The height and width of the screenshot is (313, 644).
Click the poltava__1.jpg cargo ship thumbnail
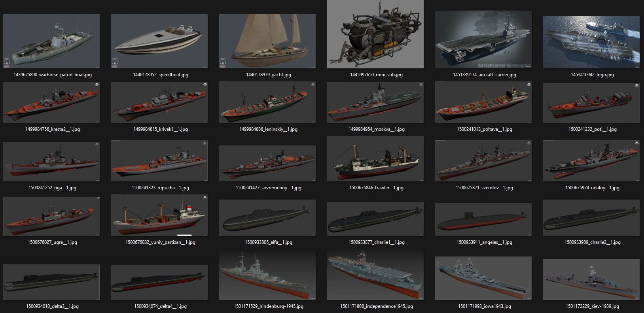click(x=483, y=102)
